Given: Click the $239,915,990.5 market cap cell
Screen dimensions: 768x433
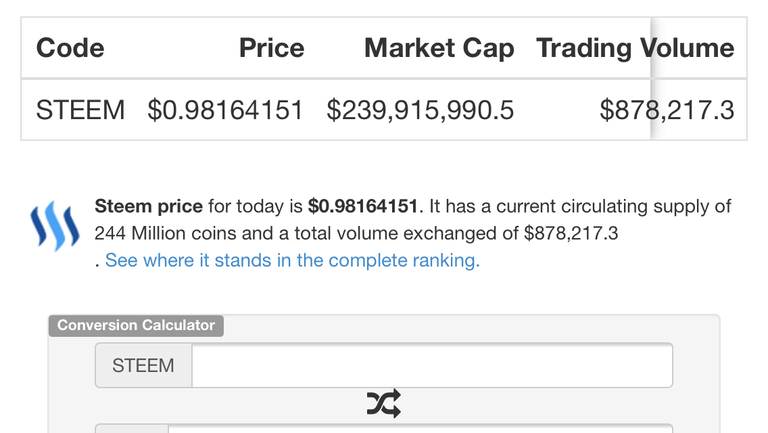Looking at the screenshot, I should (x=420, y=110).
